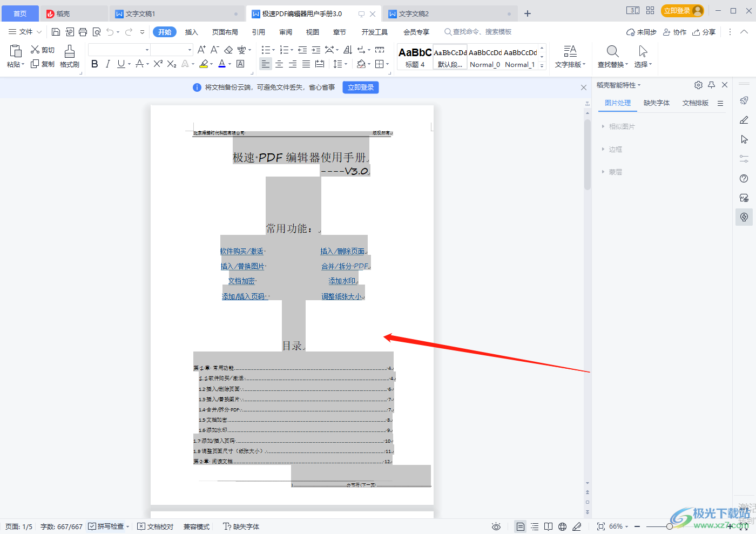The height and width of the screenshot is (534, 756).
Task: Toggle center alignment
Action: click(279, 64)
